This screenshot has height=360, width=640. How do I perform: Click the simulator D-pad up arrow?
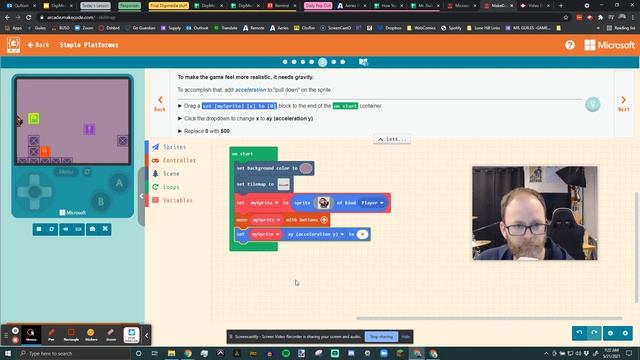coord(35,180)
